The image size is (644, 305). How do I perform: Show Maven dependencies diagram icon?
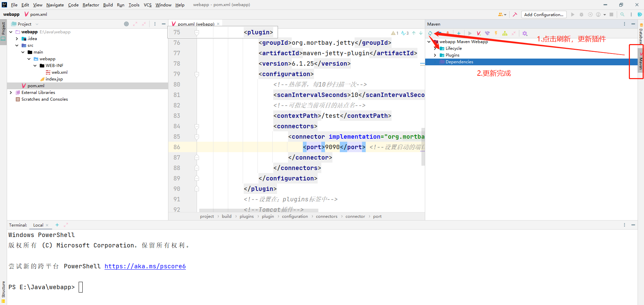[505, 33]
